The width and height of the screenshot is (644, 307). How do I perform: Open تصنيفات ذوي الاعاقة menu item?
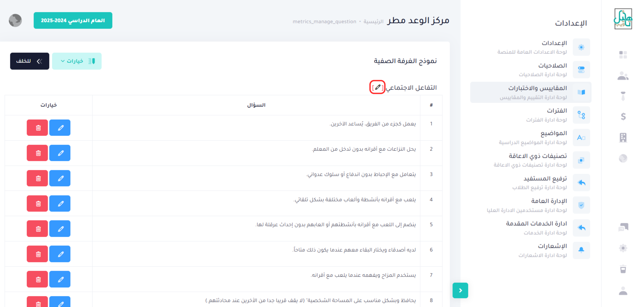(531, 160)
